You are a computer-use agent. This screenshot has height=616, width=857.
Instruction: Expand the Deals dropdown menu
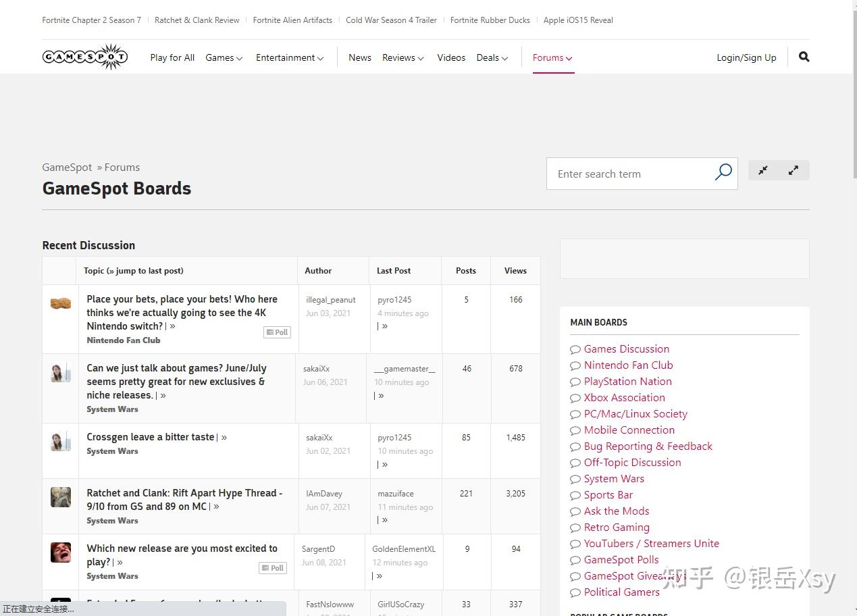click(492, 57)
